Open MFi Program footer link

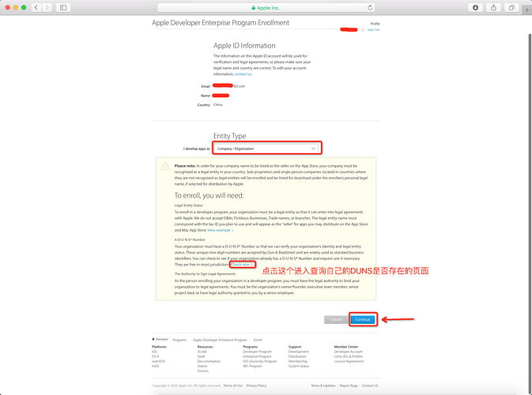coord(252,366)
